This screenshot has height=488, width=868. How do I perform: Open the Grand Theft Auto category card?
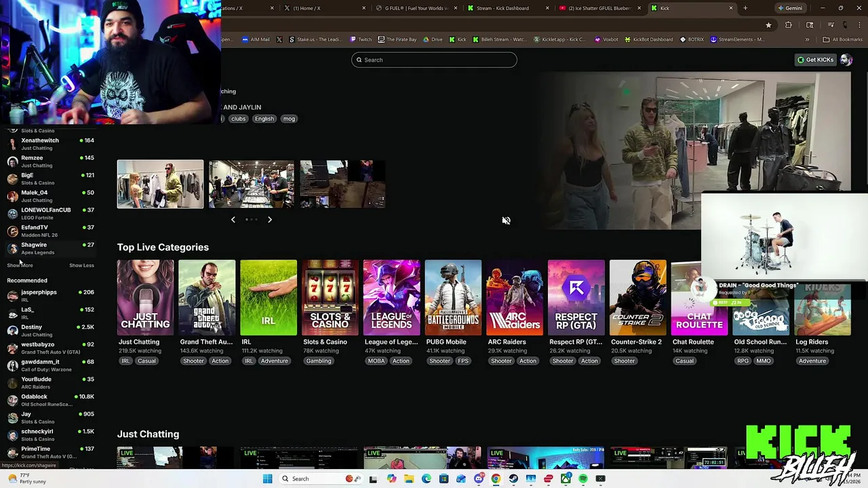pos(207,298)
